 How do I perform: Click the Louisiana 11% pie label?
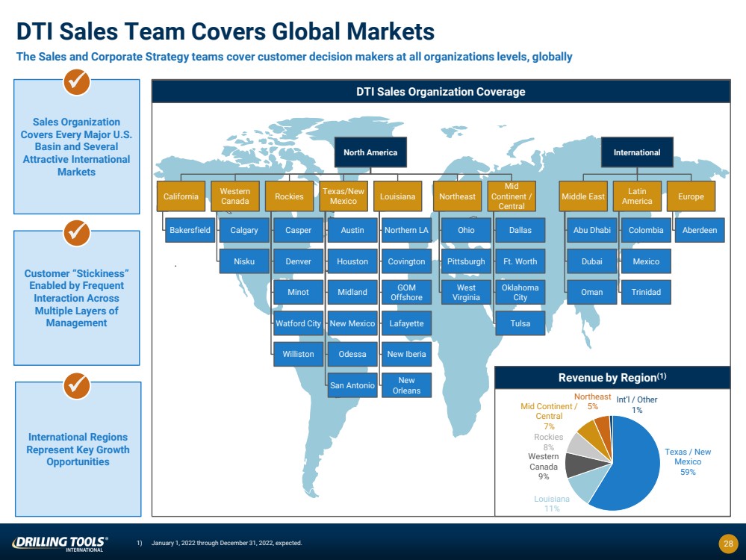pyautogui.click(x=552, y=503)
